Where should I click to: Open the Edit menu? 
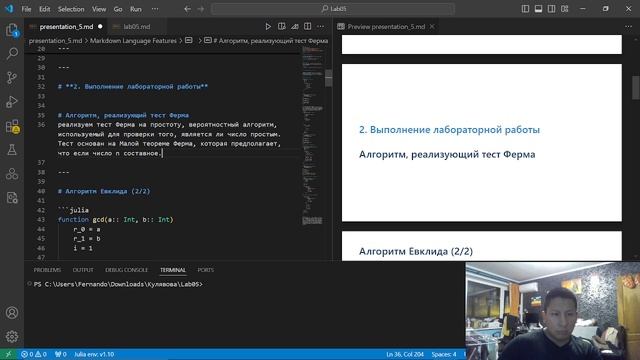[44, 9]
